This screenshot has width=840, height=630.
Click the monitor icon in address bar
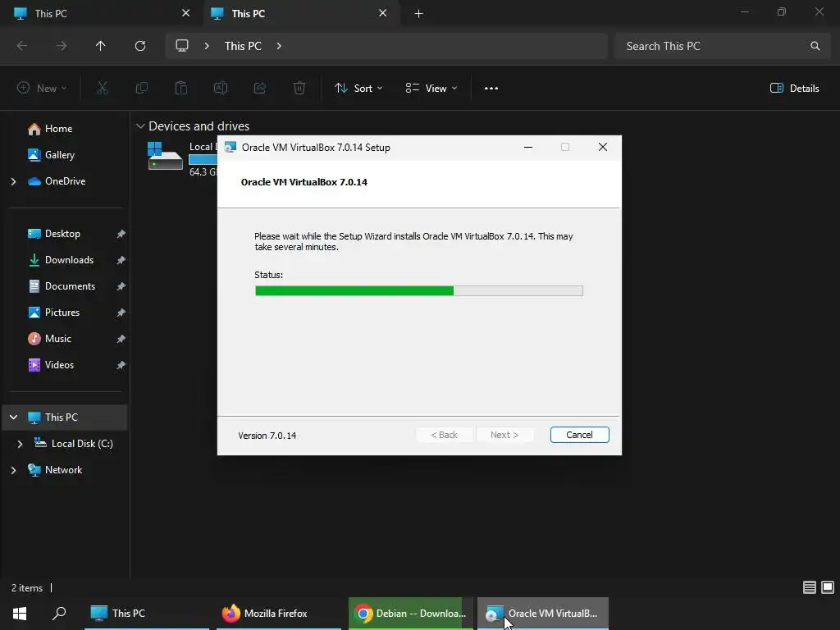pyautogui.click(x=182, y=46)
